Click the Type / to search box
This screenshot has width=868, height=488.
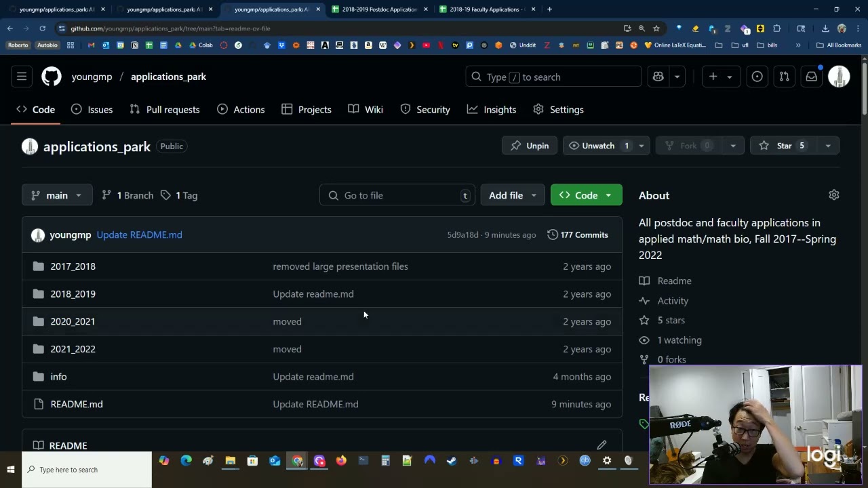pyautogui.click(x=554, y=77)
